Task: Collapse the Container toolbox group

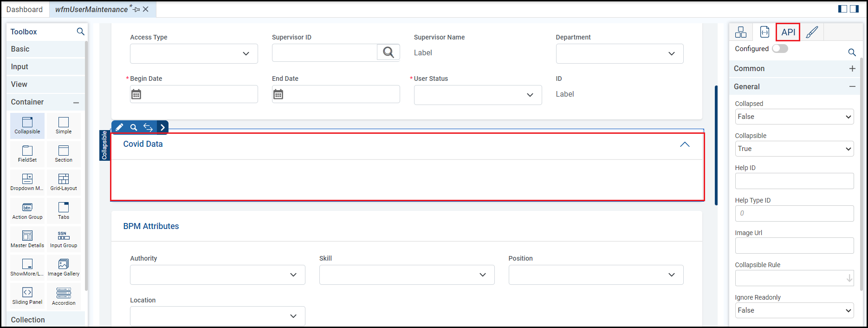Action: pyautogui.click(x=76, y=102)
